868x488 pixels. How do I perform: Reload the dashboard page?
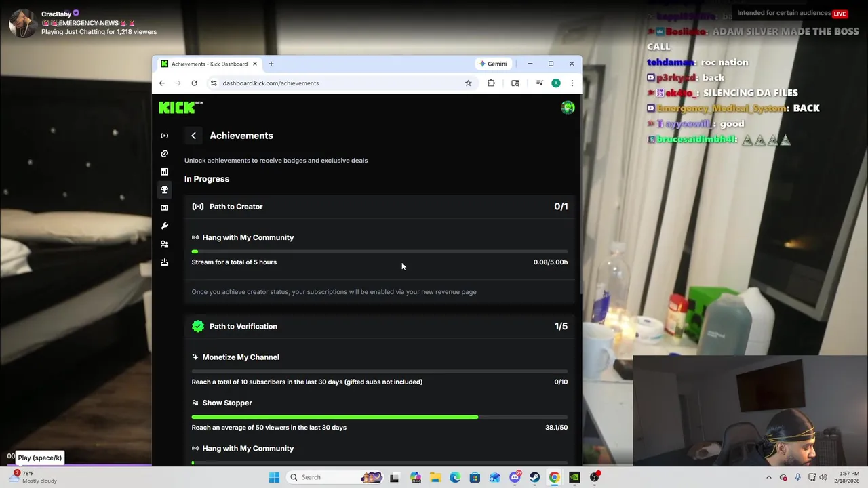194,83
